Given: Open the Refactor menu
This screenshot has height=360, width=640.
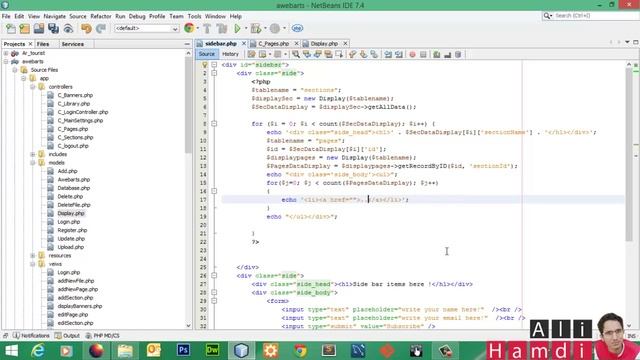Looking at the screenshot, I should (101, 16).
